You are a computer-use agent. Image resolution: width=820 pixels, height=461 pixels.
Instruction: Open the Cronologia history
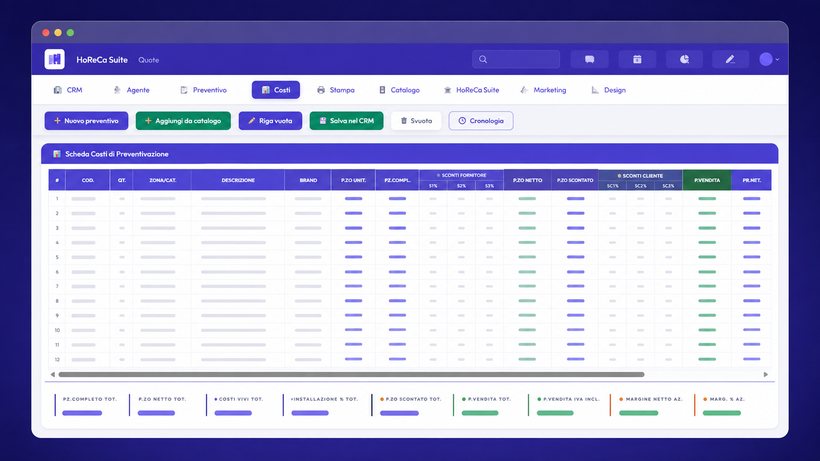[481, 121]
